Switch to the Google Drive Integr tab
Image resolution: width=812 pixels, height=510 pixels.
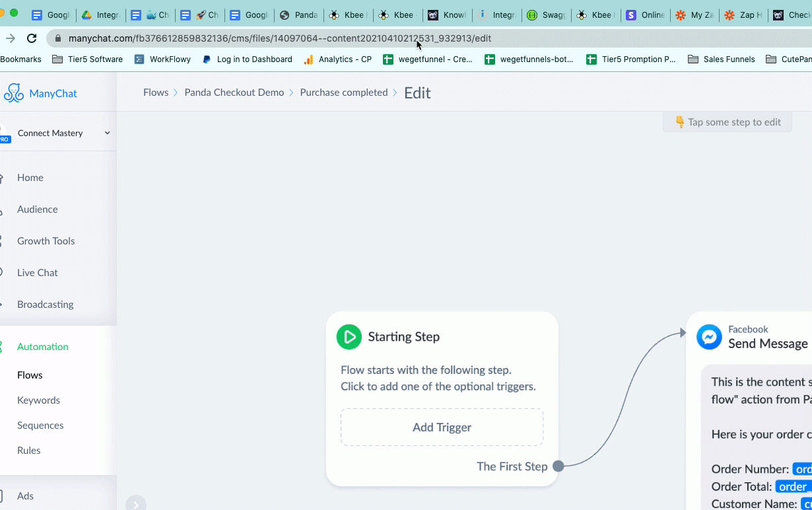(100, 15)
